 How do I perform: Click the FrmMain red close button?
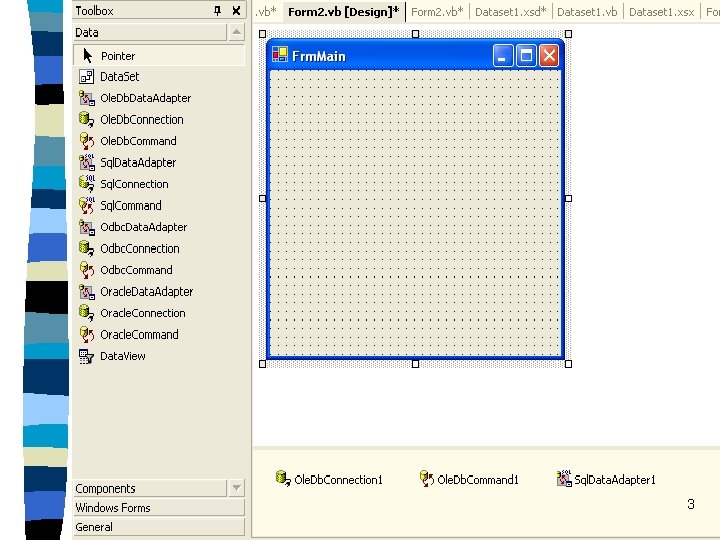coord(549,56)
